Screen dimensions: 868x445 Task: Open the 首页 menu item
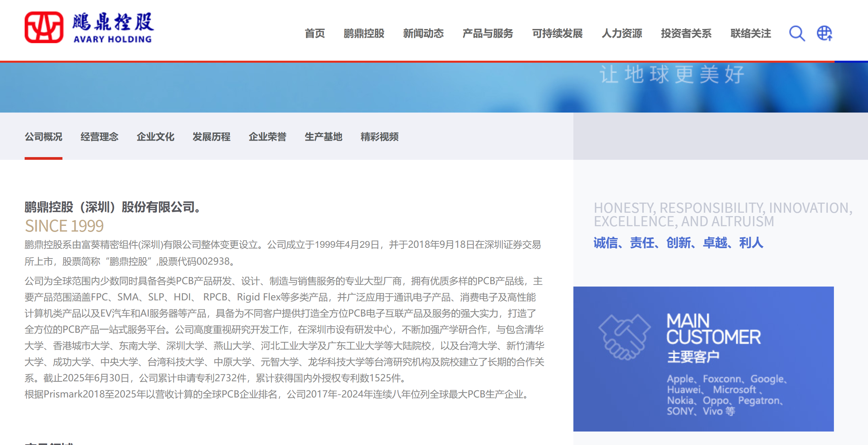coord(315,33)
